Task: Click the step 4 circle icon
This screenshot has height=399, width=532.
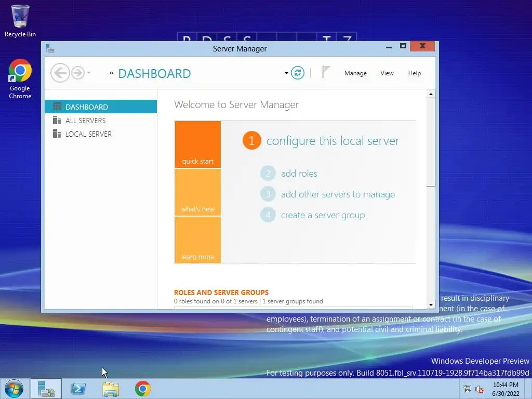Action: [268, 215]
